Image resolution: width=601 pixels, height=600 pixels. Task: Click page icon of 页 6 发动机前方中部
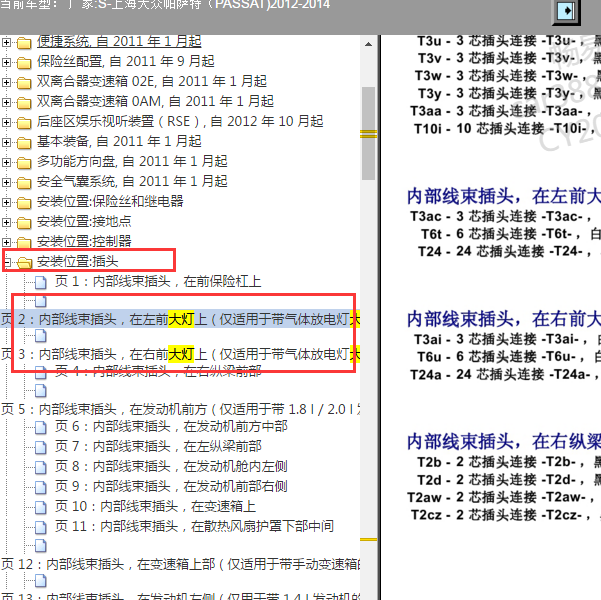click(x=41, y=427)
